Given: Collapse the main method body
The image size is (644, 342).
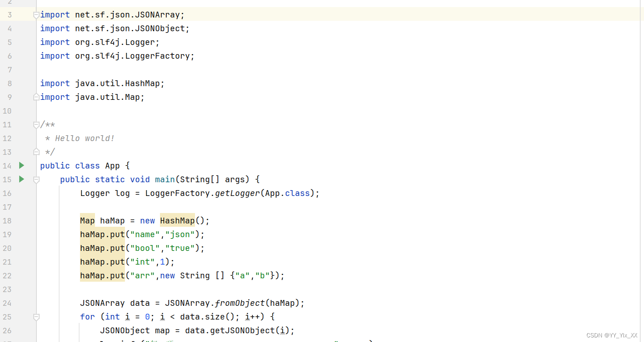Looking at the screenshot, I should [36, 179].
